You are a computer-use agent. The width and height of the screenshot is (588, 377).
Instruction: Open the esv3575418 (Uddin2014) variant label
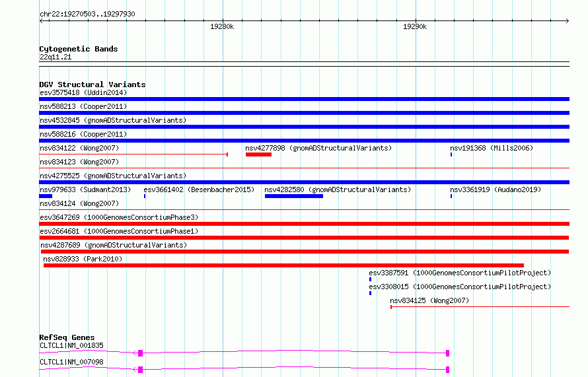83,92
